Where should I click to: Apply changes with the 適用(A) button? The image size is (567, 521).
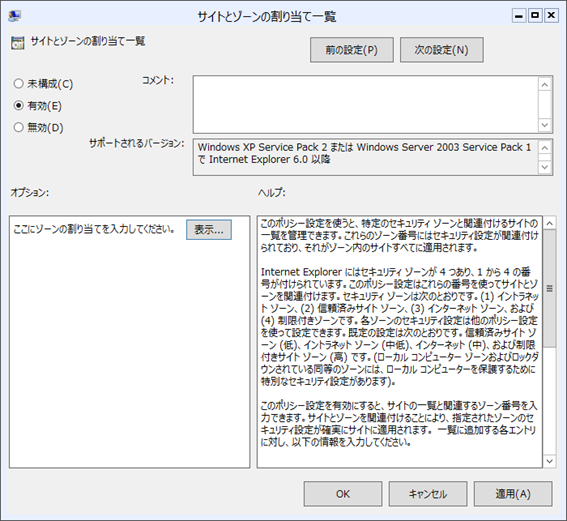click(x=513, y=494)
